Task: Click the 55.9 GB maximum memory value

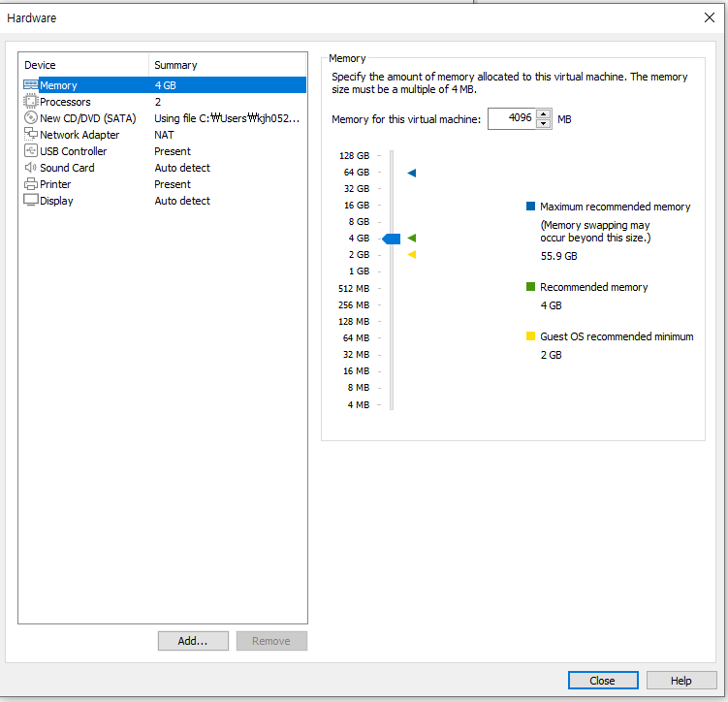Action: [559, 256]
